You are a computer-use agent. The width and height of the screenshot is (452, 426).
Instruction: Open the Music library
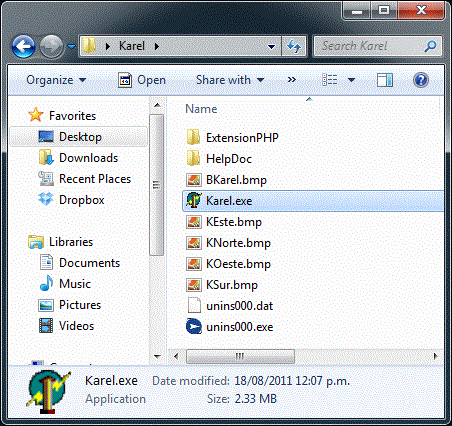point(75,284)
